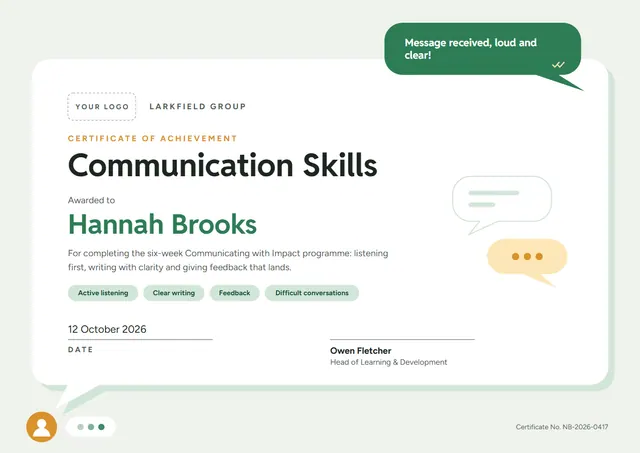Click the 'LARKFIELD GROUP' company name
The image size is (640, 453).
click(x=198, y=107)
